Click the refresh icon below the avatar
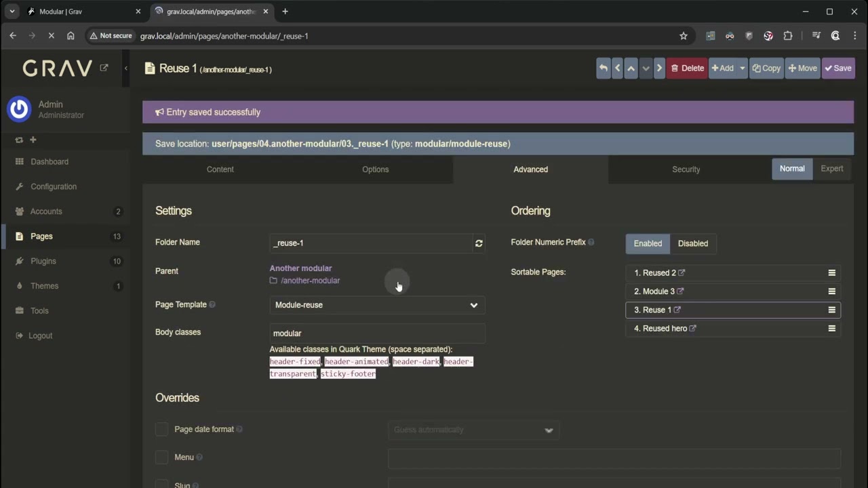 coord(19,140)
